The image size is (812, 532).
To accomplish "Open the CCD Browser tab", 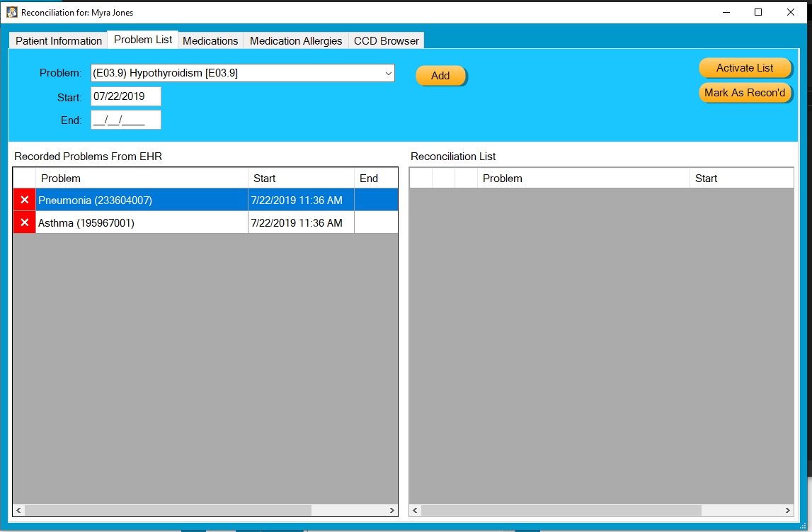I will click(x=387, y=41).
